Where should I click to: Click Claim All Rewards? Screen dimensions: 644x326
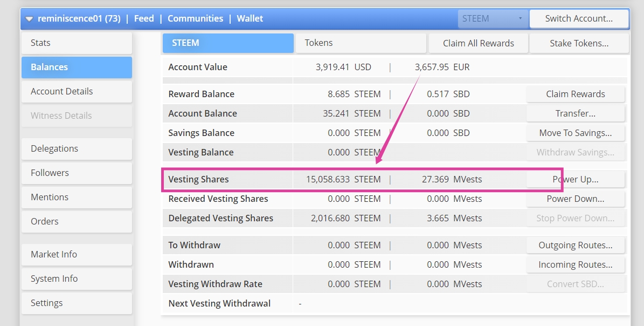pos(479,43)
